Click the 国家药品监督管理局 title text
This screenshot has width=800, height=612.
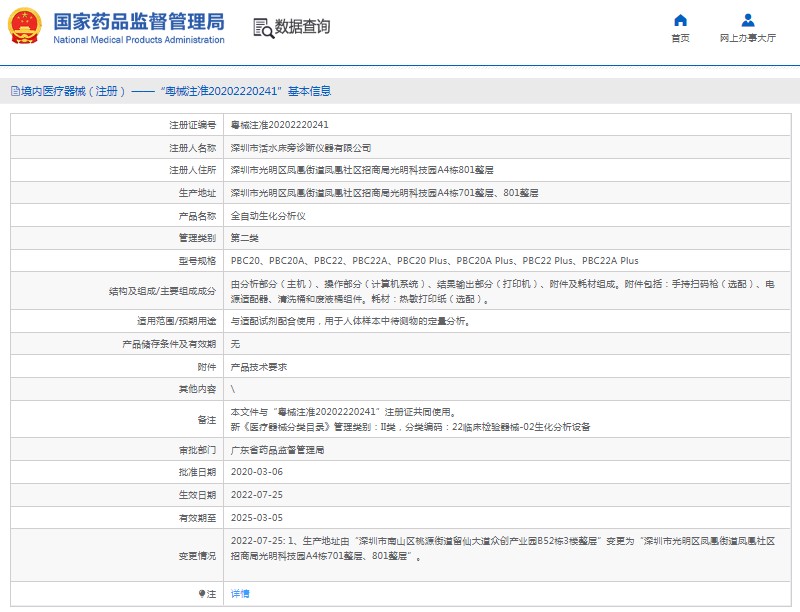(138, 21)
